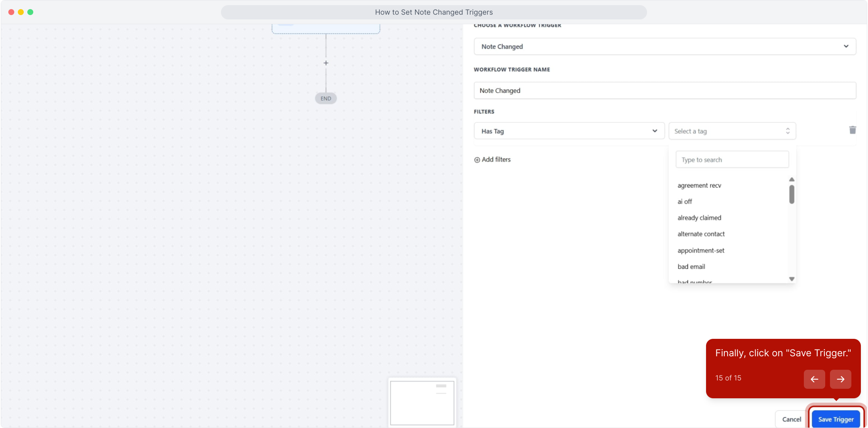Focus the Type to search field

[x=732, y=160]
